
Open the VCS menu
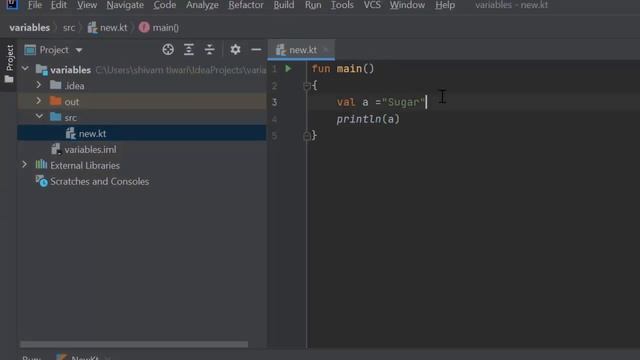(x=372, y=5)
